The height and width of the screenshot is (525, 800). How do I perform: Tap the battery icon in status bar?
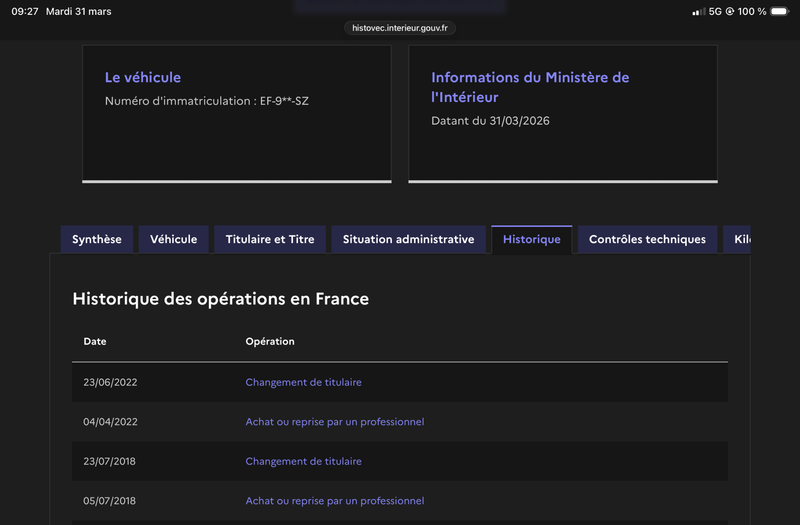coord(780,11)
